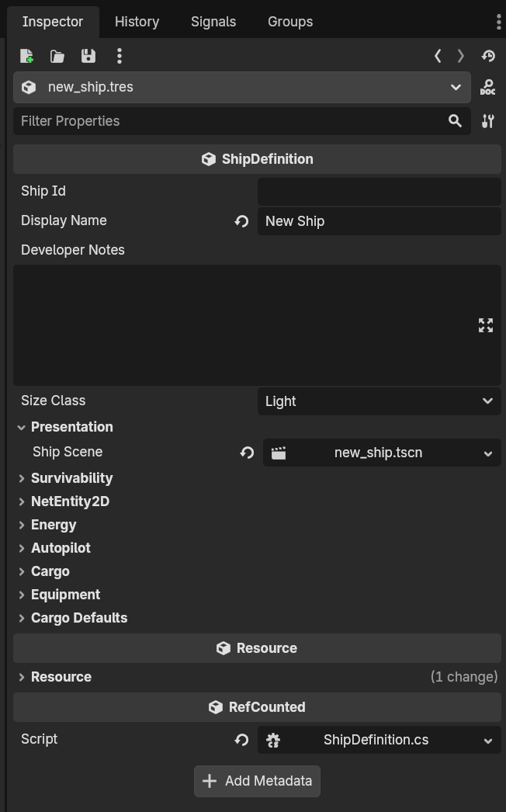
Task: Create a new resource with the toolbar icon
Action: coord(26,56)
